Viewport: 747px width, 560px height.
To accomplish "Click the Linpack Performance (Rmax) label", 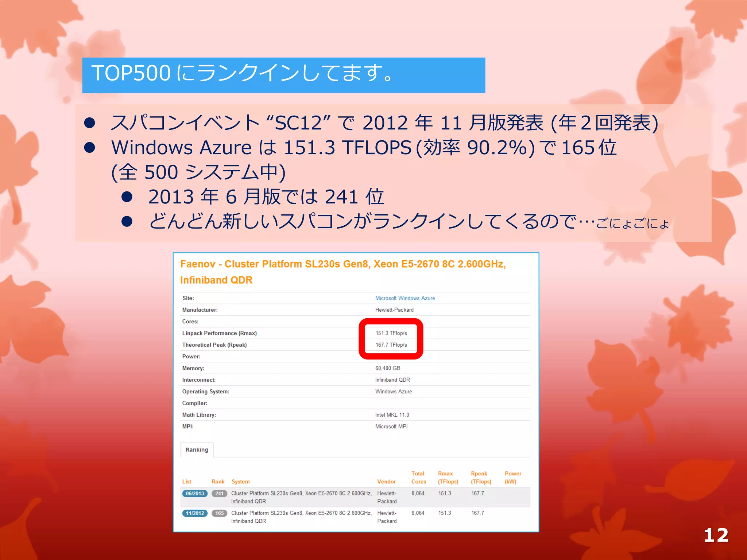I will (x=220, y=333).
